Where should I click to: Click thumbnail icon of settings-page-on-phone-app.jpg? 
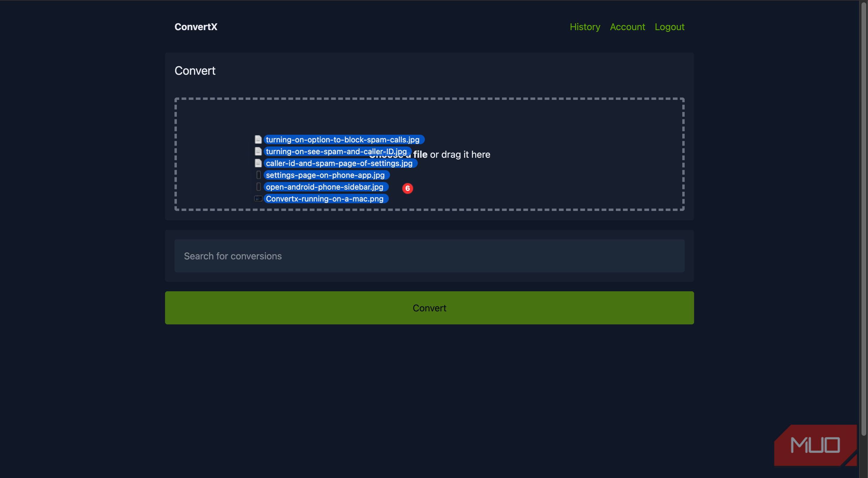coord(258,175)
